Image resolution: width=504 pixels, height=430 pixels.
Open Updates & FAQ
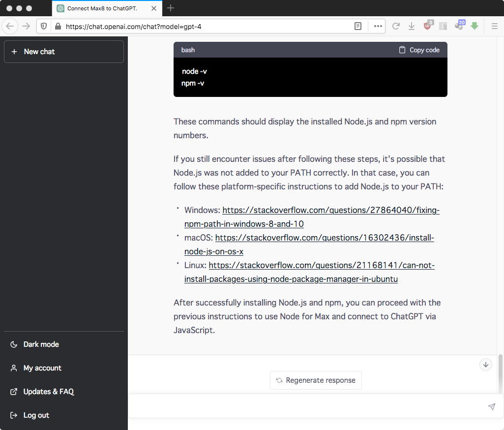click(63, 392)
